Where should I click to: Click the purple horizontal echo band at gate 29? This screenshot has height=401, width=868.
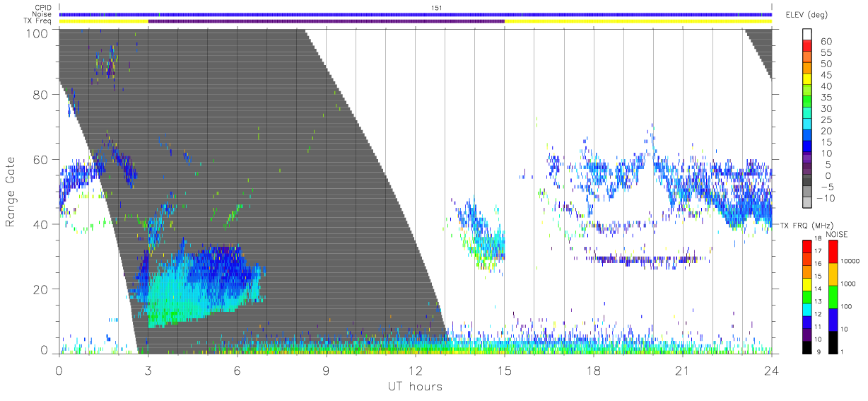coord(640,260)
